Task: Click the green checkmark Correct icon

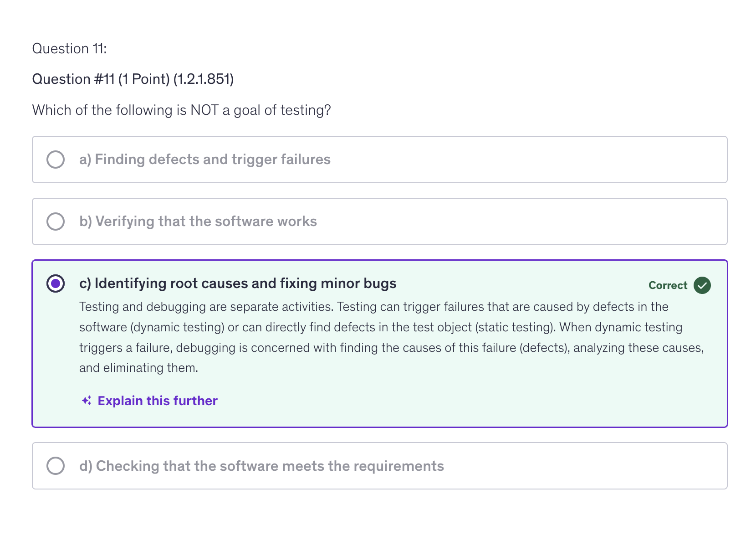Action: [x=701, y=285]
